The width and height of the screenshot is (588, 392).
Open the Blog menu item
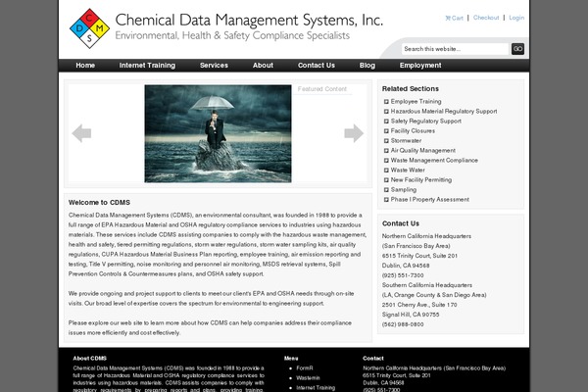click(x=367, y=66)
